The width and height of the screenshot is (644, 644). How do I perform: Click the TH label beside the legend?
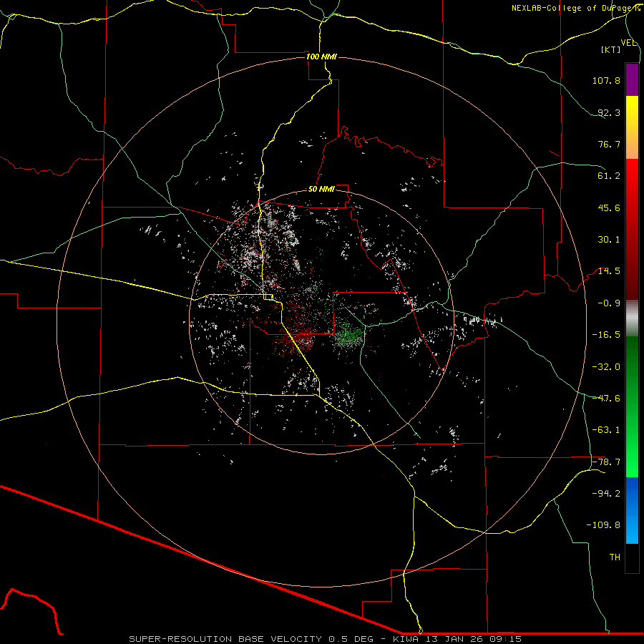[x=614, y=557]
